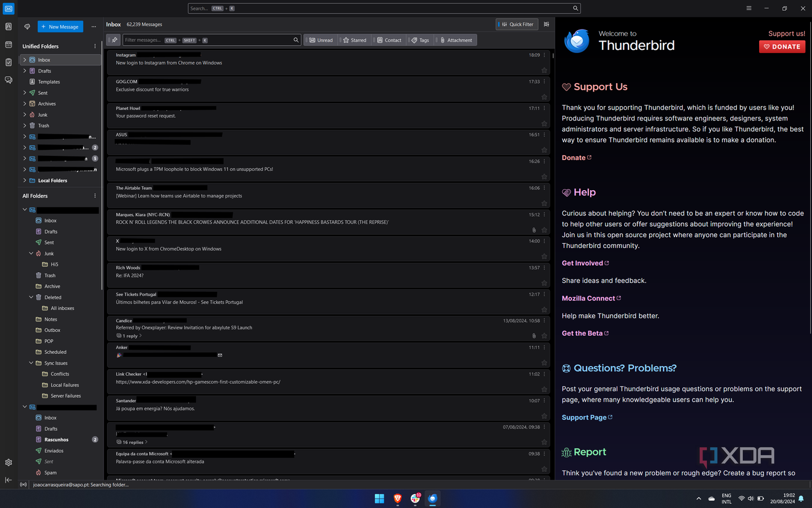The height and width of the screenshot is (508, 812).
Task: Expand the 1 reply thread under Candice
Action: pyautogui.click(x=129, y=336)
